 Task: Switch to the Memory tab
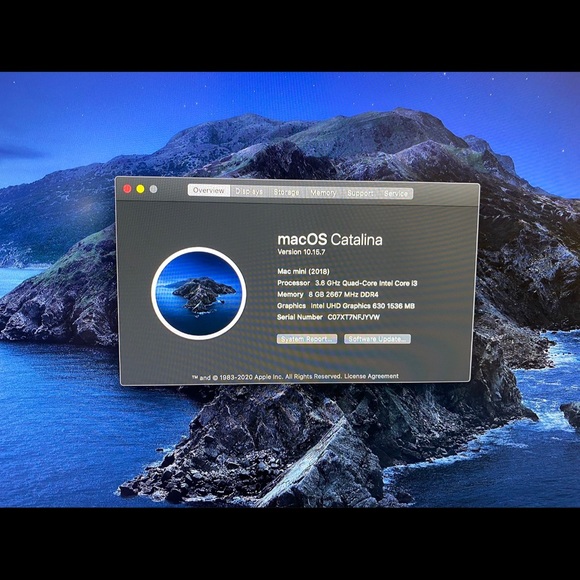[x=323, y=193]
